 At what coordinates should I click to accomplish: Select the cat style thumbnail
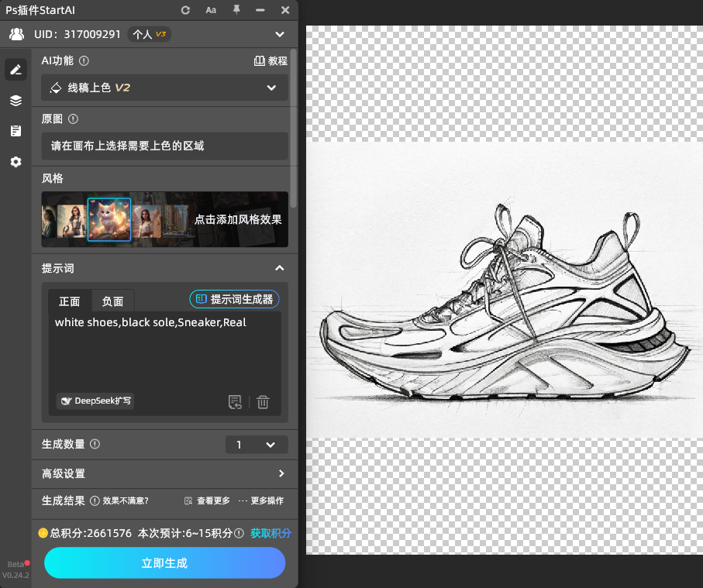pos(109,219)
